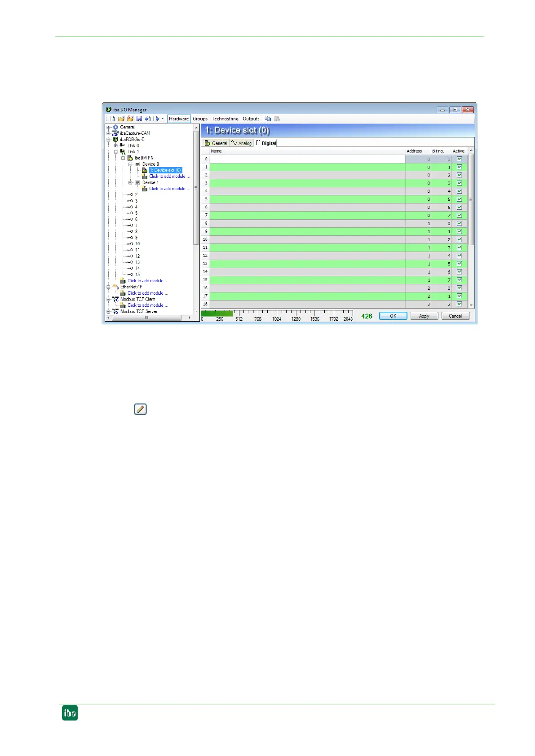Open the Groups view
The width and height of the screenshot is (535, 756).
[200, 119]
